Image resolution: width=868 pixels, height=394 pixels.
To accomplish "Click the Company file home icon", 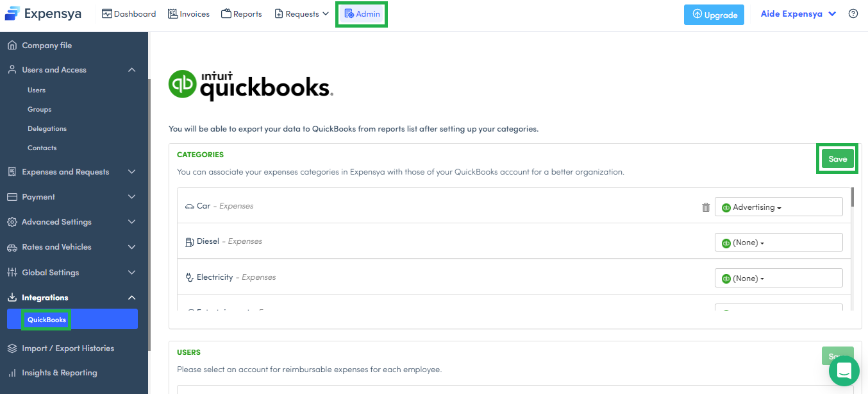I will point(12,46).
